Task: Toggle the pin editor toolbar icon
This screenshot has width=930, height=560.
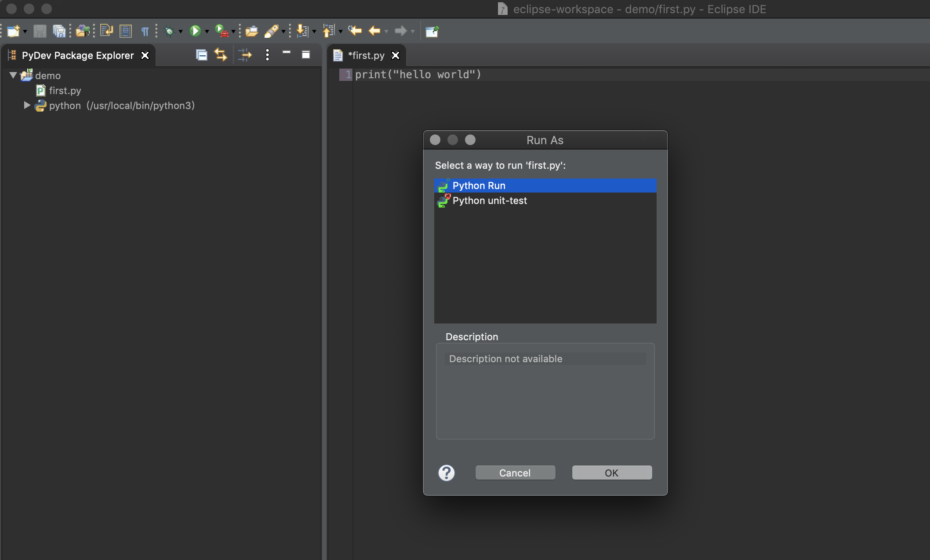Action: pyautogui.click(x=432, y=31)
